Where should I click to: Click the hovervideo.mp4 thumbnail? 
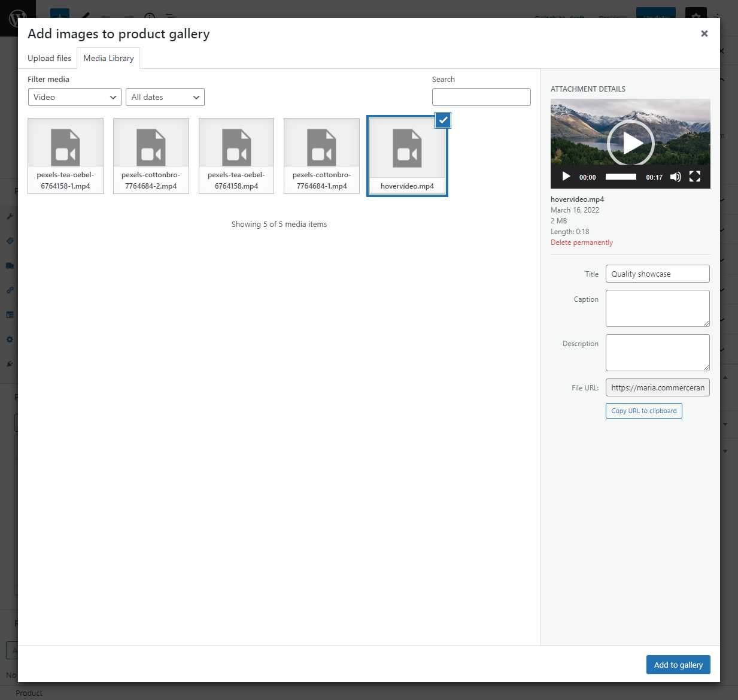point(407,156)
